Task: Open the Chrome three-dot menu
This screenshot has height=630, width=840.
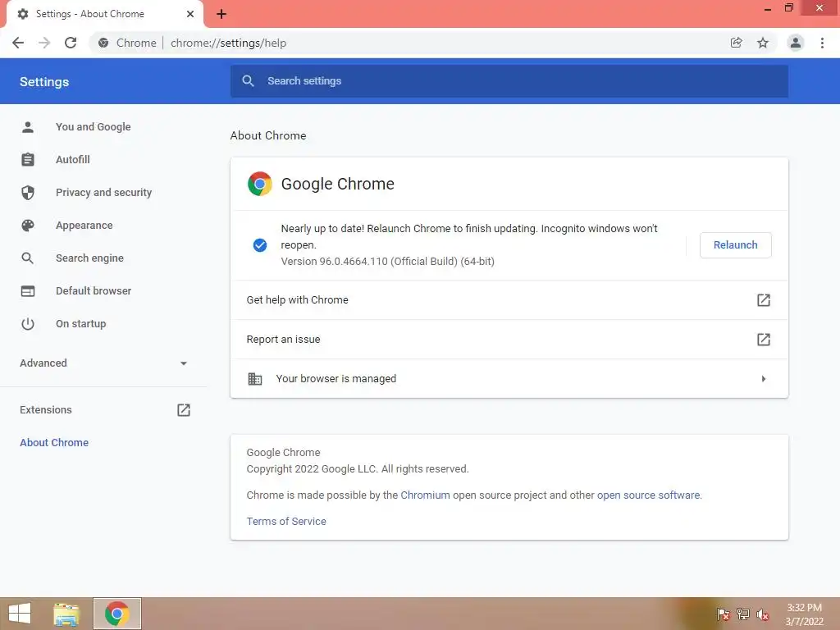Action: [x=822, y=43]
